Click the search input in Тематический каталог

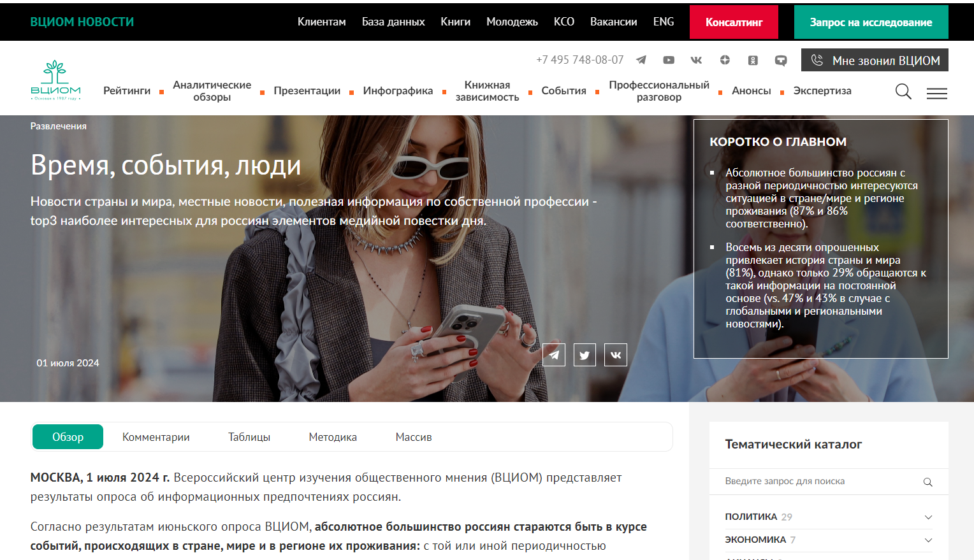(x=810, y=482)
